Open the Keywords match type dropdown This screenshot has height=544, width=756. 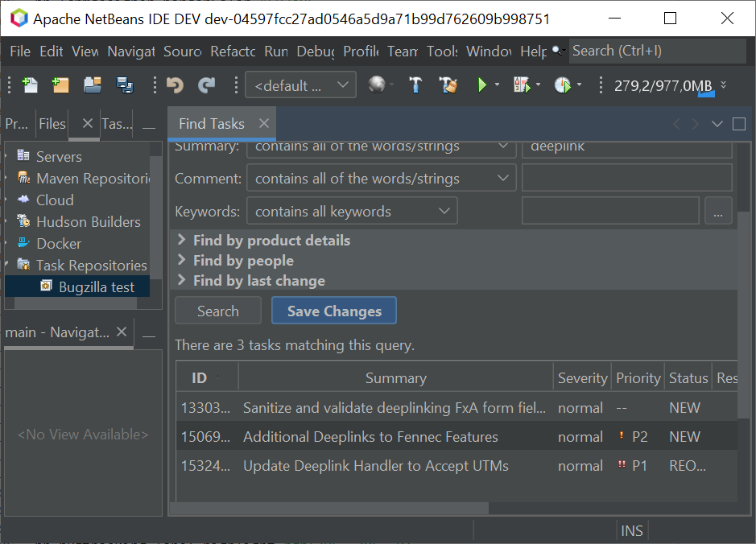(352, 211)
